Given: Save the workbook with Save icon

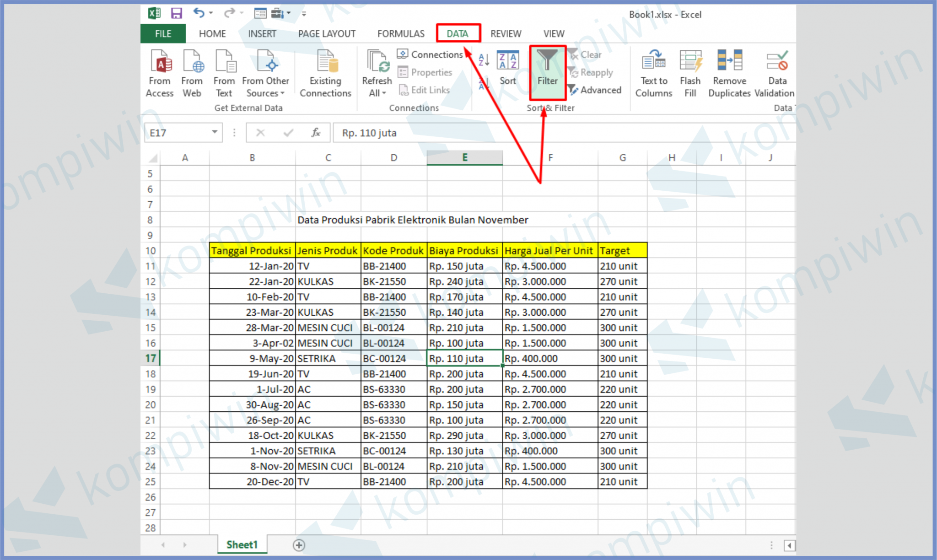Looking at the screenshot, I should click(176, 13).
